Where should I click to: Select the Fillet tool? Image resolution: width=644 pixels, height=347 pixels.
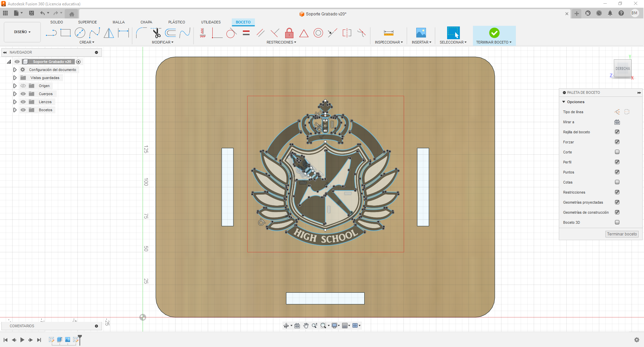click(141, 33)
